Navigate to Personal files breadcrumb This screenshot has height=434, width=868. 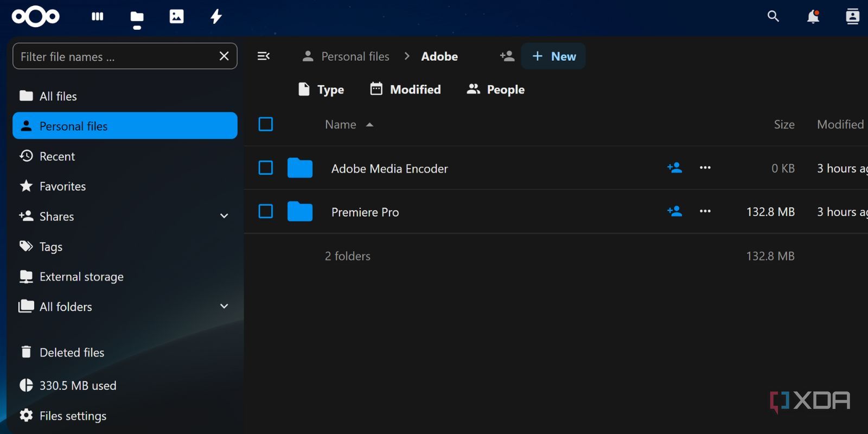(x=346, y=56)
